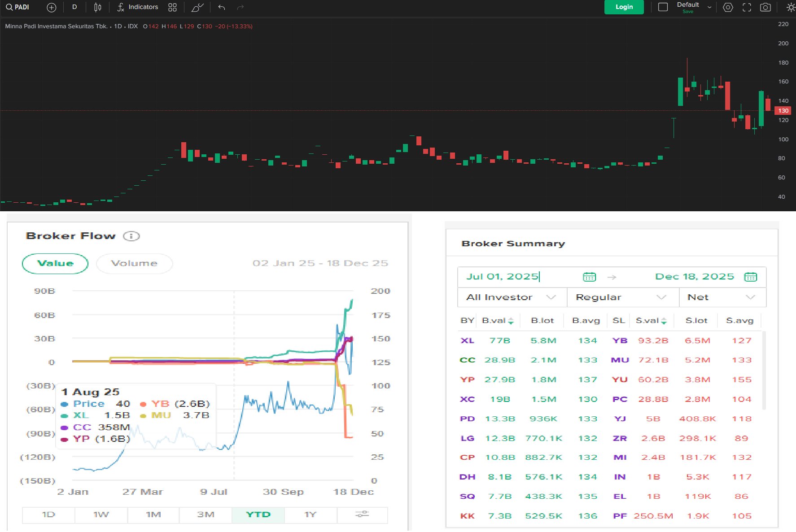Enable the Volume view in Broker Flow
Image resolution: width=796 pixels, height=532 pixels.
coord(134,263)
